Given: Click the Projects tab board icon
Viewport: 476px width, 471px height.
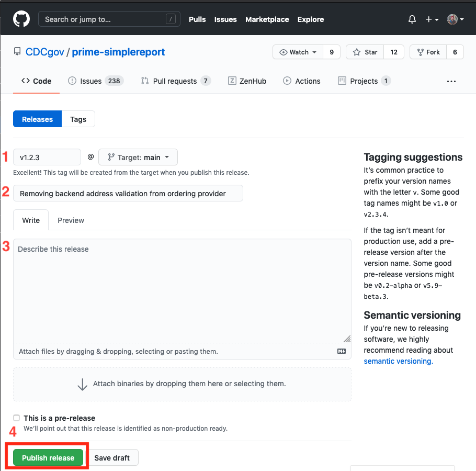Looking at the screenshot, I should pos(342,81).
